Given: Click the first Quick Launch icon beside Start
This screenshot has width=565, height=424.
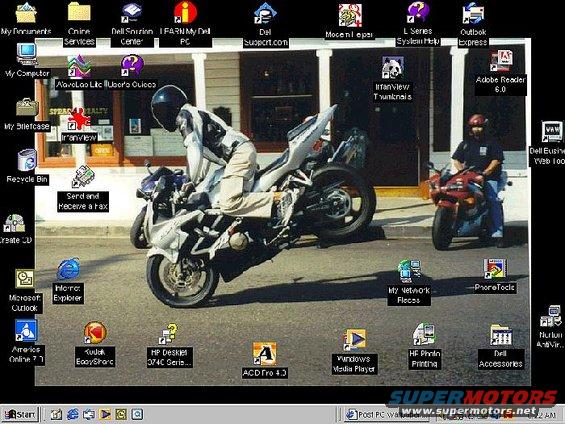Looking at the screenshot, I should click(56, 415).
